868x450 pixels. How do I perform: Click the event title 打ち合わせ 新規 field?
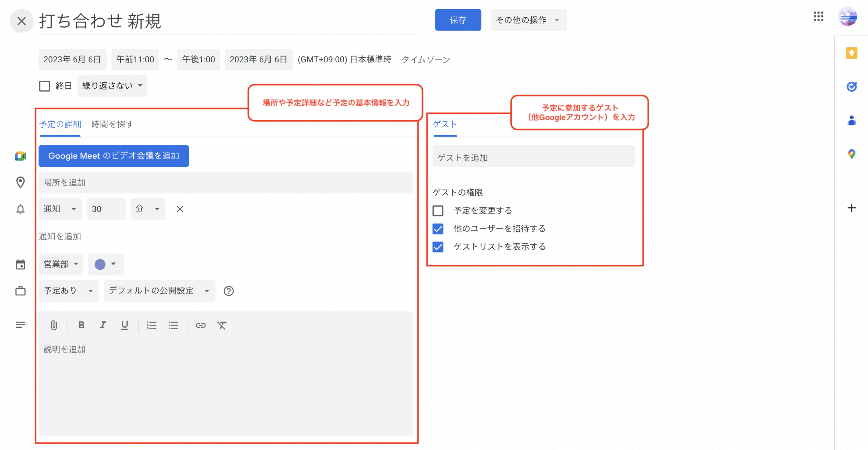point(227,21)
